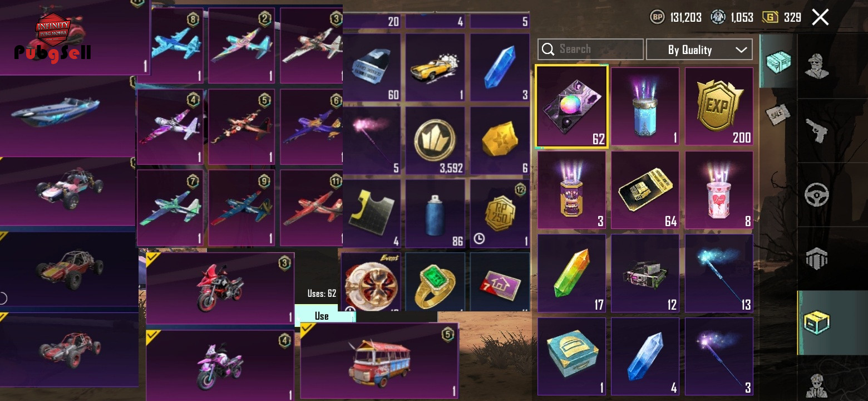Screen dimensions: 868x401
Task: Expand the By Quality sort dropdown
Action: [699, 50]
